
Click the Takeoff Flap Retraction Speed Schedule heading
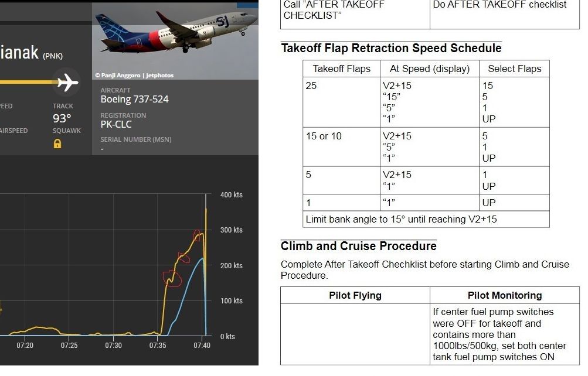point(391,48)
